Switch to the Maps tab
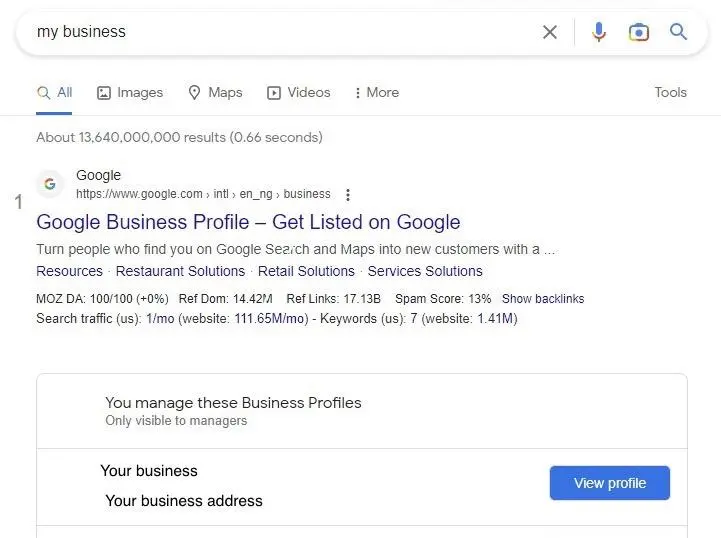 [215, 93]
